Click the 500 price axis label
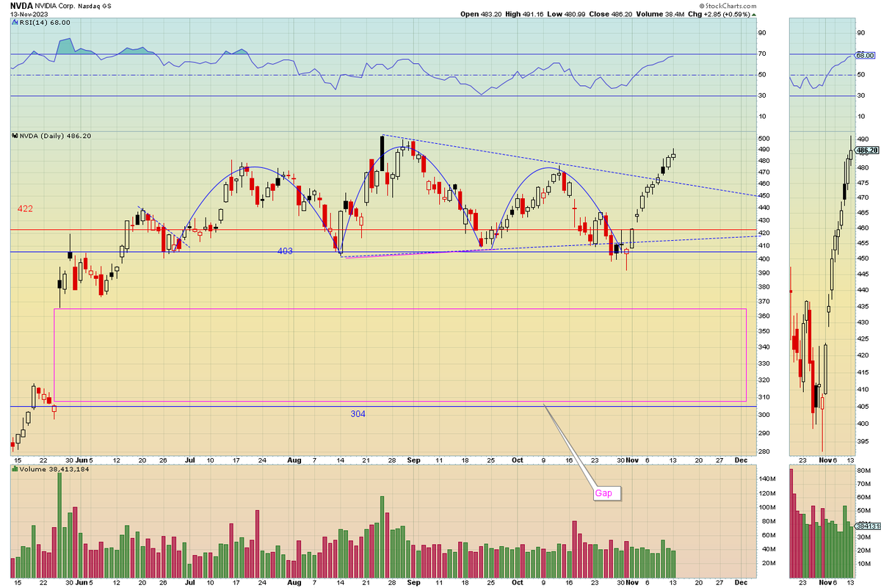 tap(764, 139)
